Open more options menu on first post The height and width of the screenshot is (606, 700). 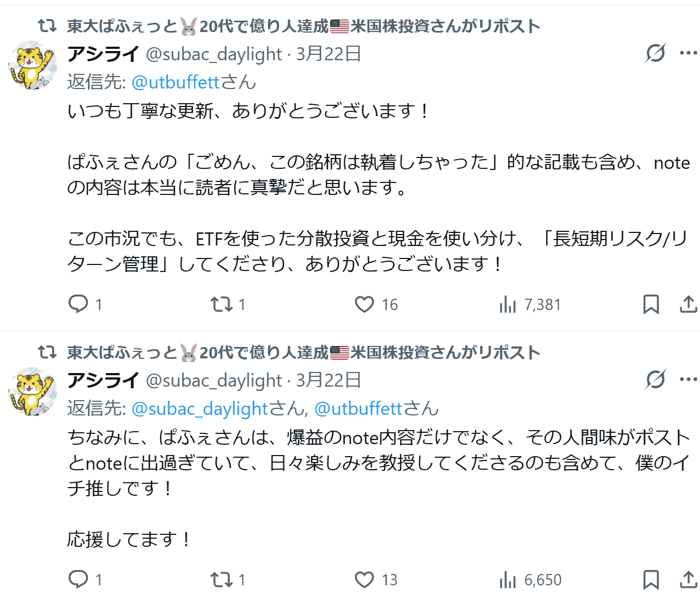click(688, 53)
